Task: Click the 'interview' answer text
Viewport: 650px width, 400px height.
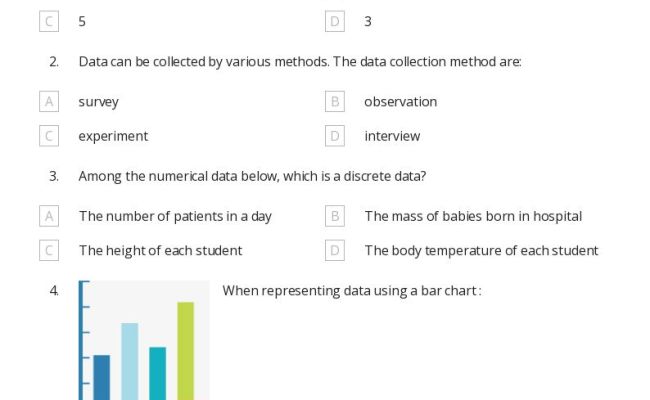Action: click(392, 136)
